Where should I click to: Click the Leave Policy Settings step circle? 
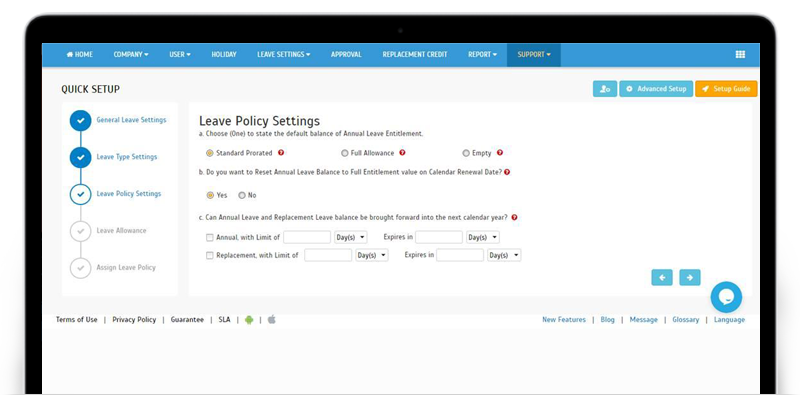point(80,194)
